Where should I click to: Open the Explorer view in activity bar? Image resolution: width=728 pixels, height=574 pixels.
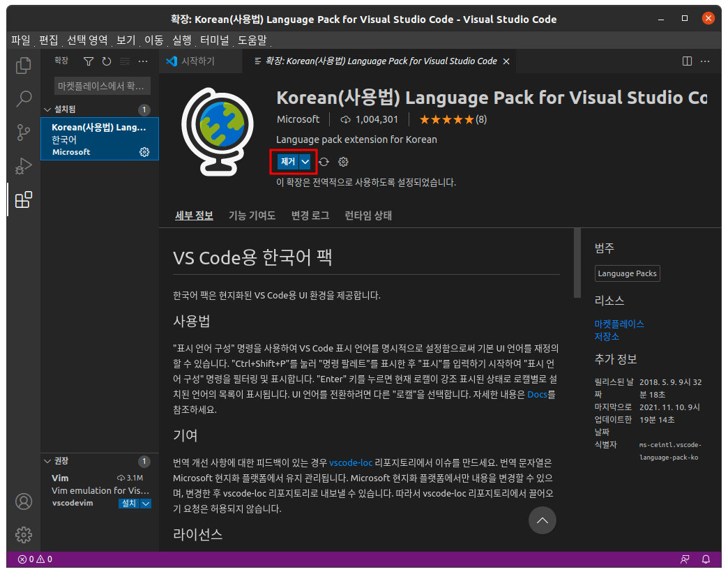(x=23, y=66)
